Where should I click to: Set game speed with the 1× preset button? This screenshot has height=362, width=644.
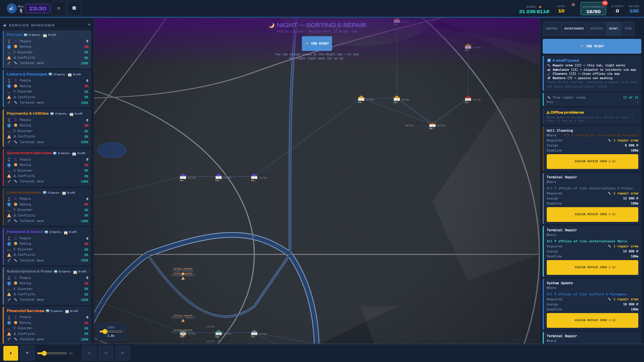pyautogui.click(x=89, y=353)
